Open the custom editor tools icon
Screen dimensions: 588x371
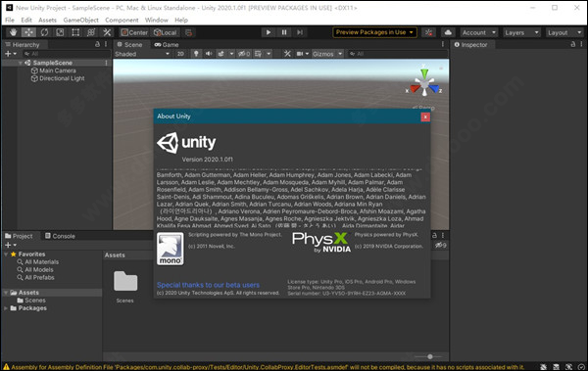click(x=107, y=32)
